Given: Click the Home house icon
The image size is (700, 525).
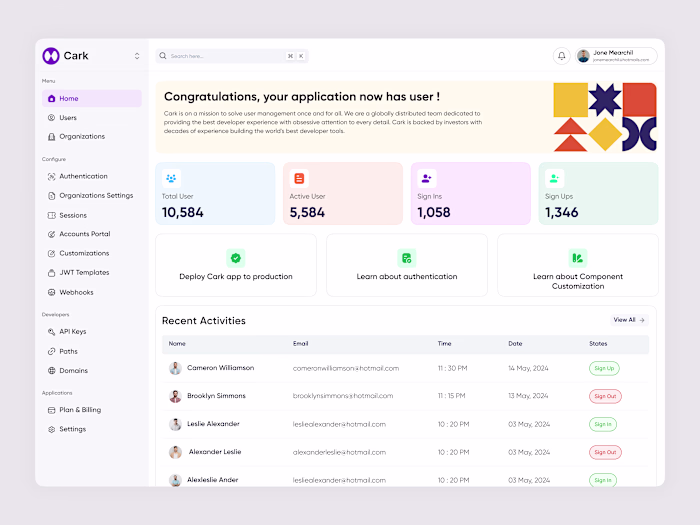Looking at the screenshot, I should coord(51,98).
